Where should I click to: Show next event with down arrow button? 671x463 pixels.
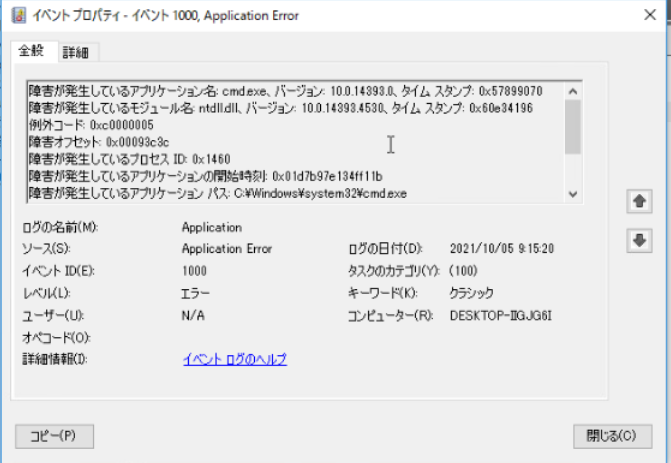[x=639, y=240]
